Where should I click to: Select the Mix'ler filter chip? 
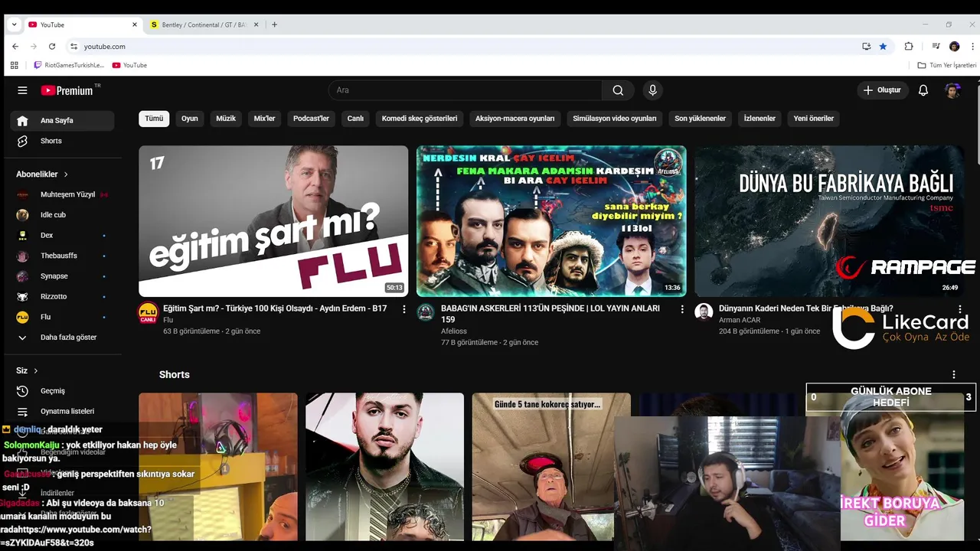(x=264, y=119)
